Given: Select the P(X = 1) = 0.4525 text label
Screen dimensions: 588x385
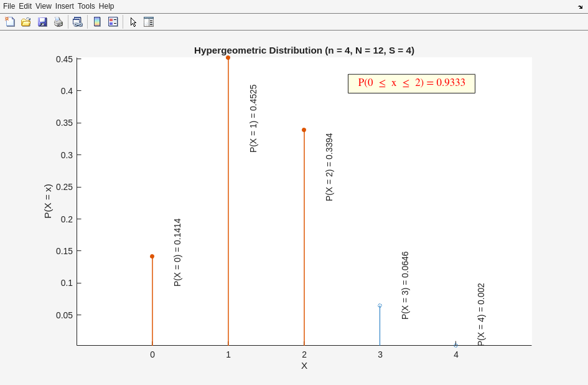Looking at the screenshot, I should click(253, 118).
